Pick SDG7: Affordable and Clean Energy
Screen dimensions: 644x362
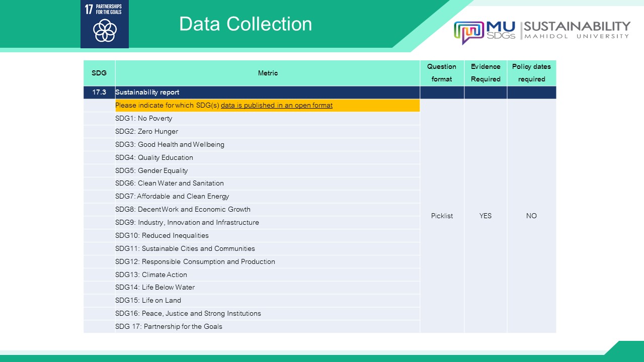pos(172,197)
